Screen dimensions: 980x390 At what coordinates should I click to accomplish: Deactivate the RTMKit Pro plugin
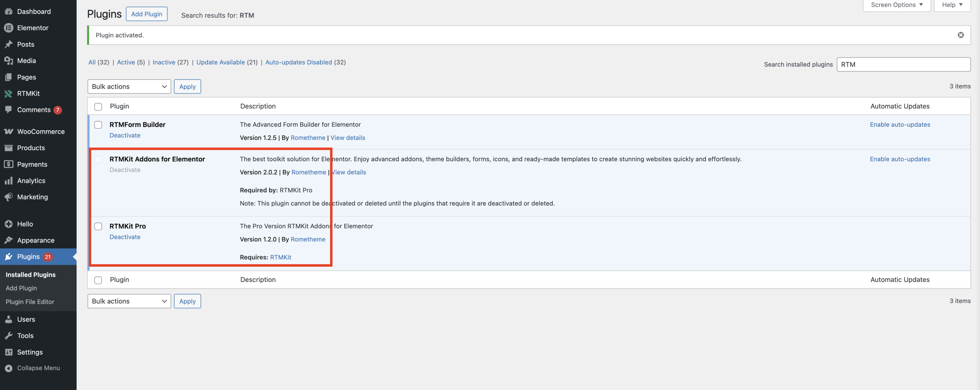click(125, 237)
